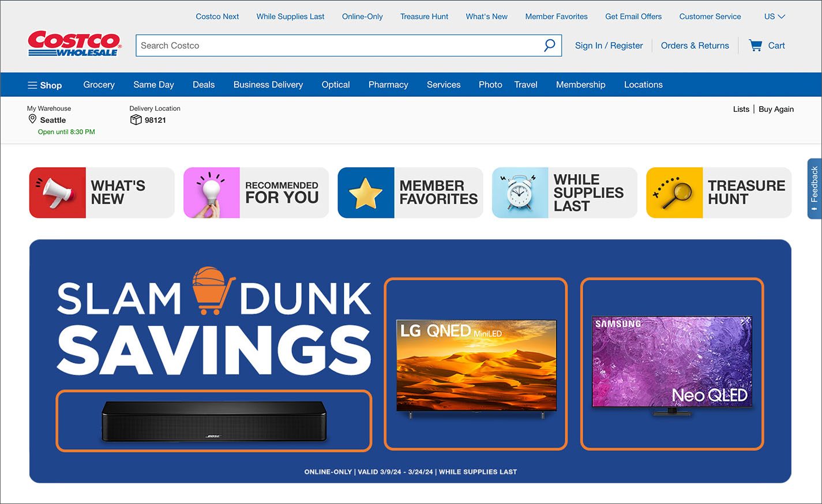Select the Grocery navigation item

coord(99,85)
